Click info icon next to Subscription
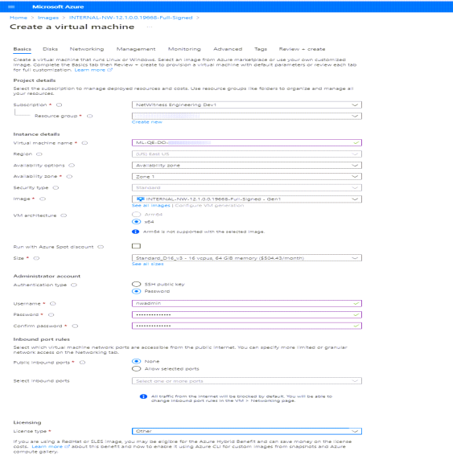The height and width of the screenshot is (476, 453). tap(60, 105)
